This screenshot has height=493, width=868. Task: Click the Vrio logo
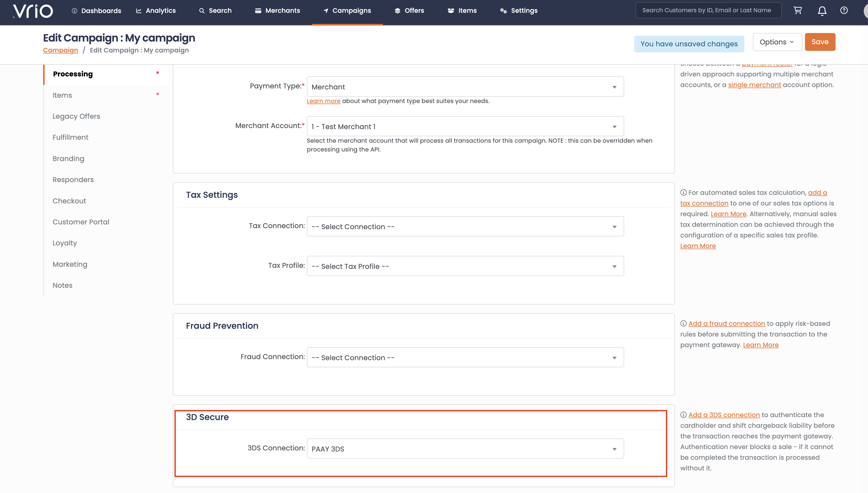pos(33,11)
